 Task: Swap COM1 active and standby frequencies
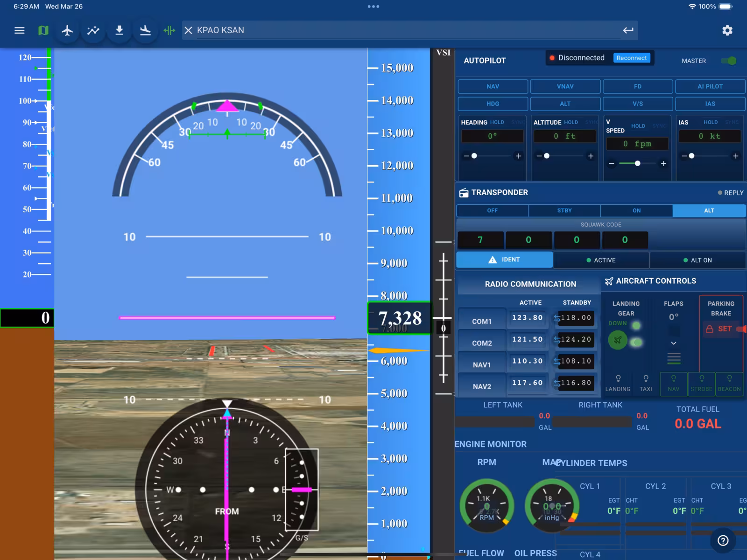pyautogui.click(x=557, y=318)
